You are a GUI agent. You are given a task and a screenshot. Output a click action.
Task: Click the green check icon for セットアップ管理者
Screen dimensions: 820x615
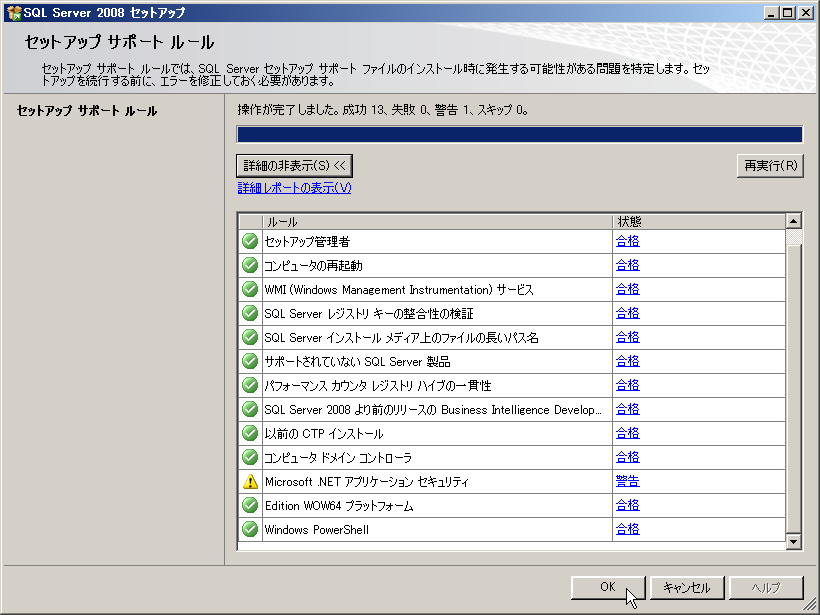[x=250, y=241]
